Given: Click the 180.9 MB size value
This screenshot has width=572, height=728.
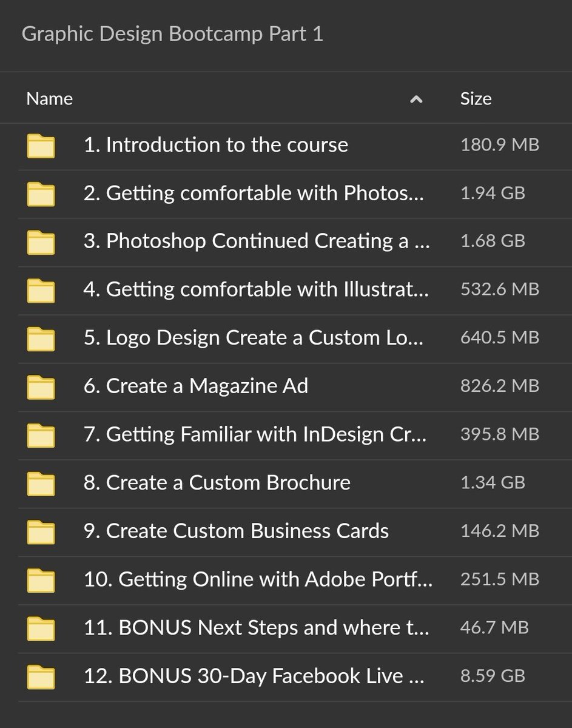Looking at the screenshot, I should 500,145.
